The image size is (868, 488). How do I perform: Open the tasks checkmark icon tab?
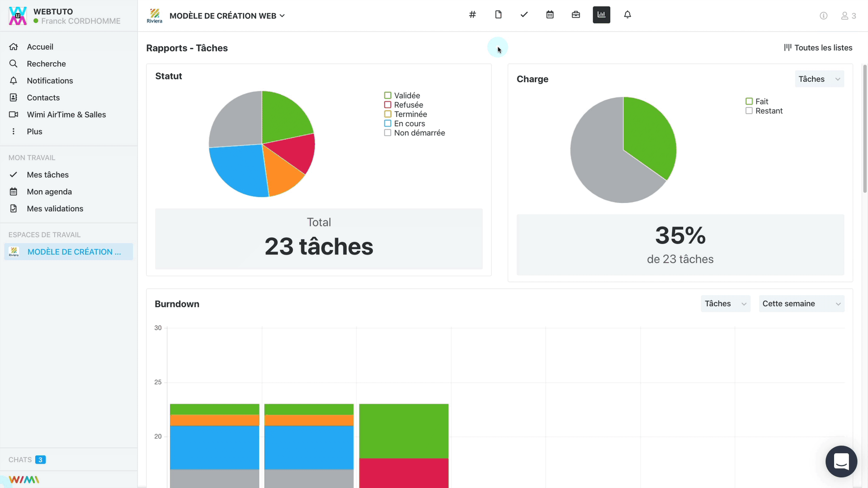[x=524, y=15]
